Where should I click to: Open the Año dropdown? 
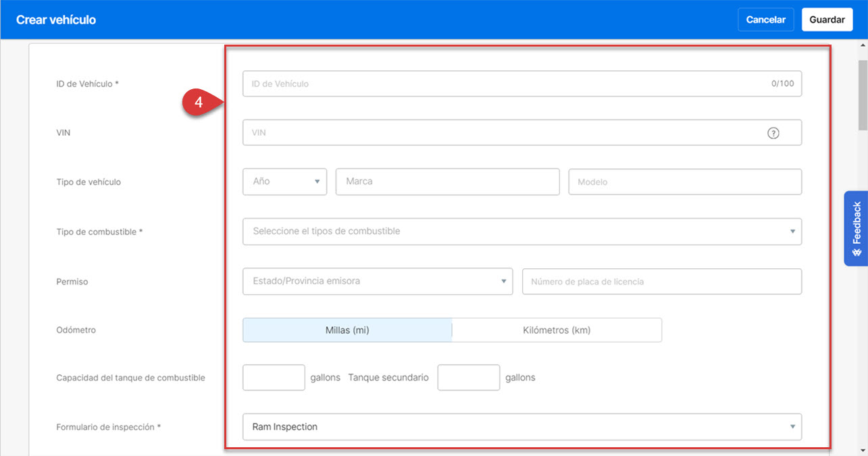[x=285, y=182]
